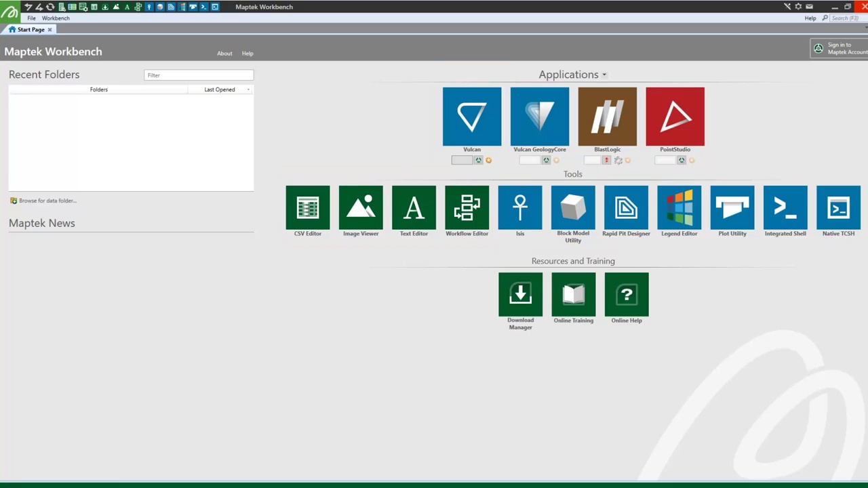Click the Image Viewer mountain icon in title toolbar
868x488 pixels.
coord(116,7)
